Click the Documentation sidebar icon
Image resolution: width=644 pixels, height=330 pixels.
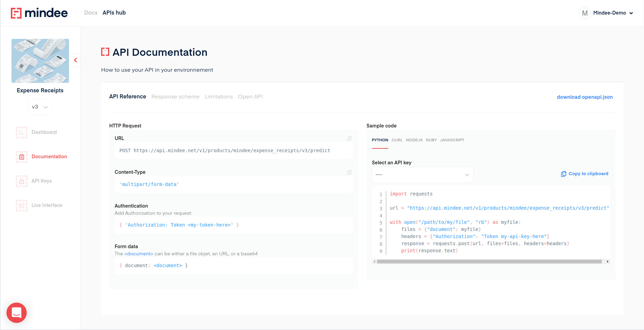[22, 157]
